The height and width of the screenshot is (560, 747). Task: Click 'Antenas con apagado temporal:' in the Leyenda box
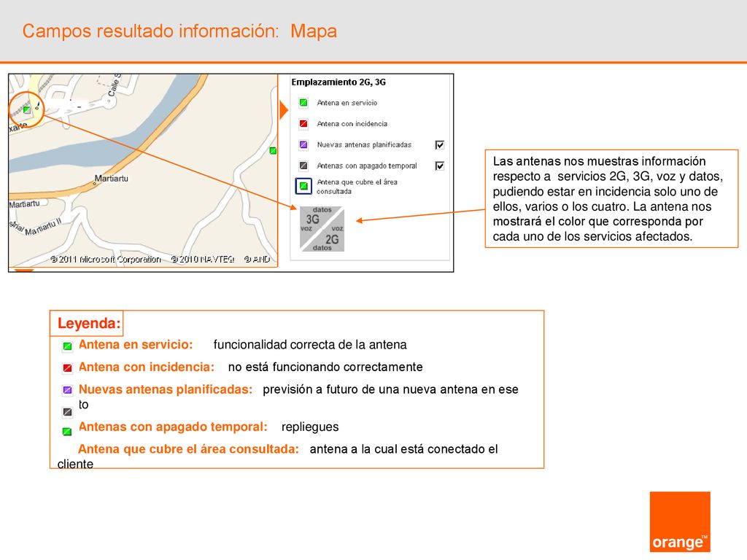coord(173,427)
